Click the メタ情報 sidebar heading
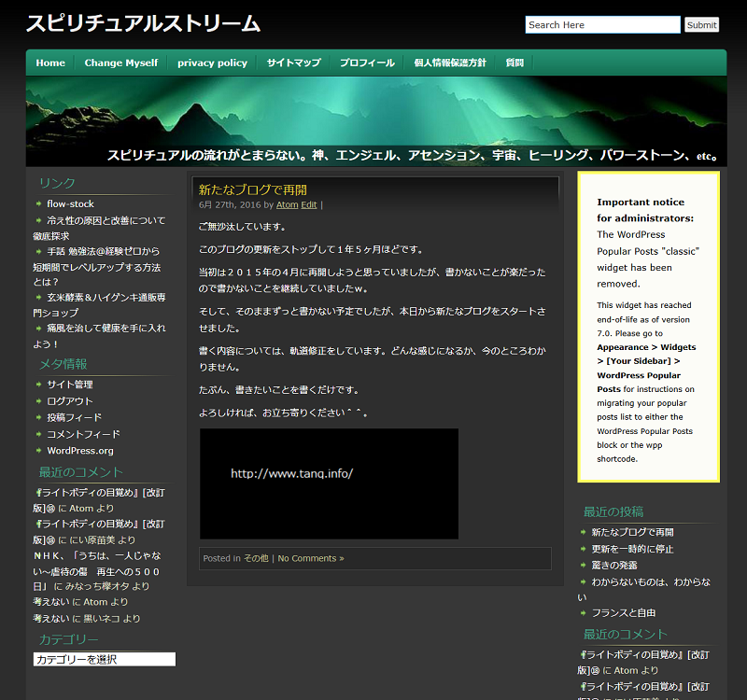Image resolution: width=747 pixels, height=700 pixels. click(63, 364)
